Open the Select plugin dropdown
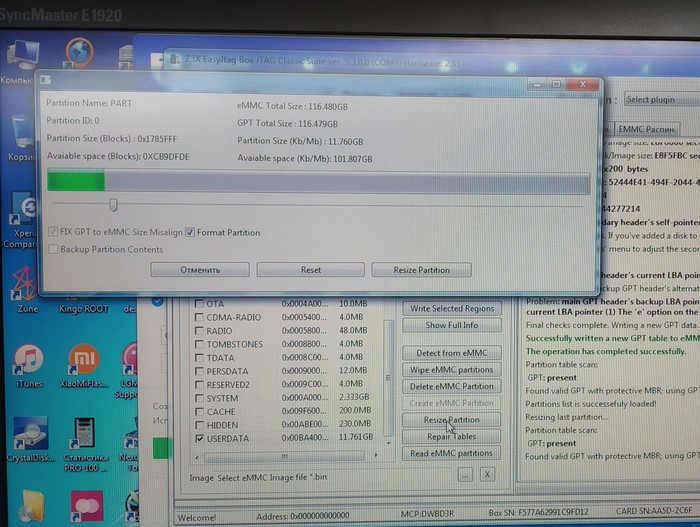 (660, 100)
